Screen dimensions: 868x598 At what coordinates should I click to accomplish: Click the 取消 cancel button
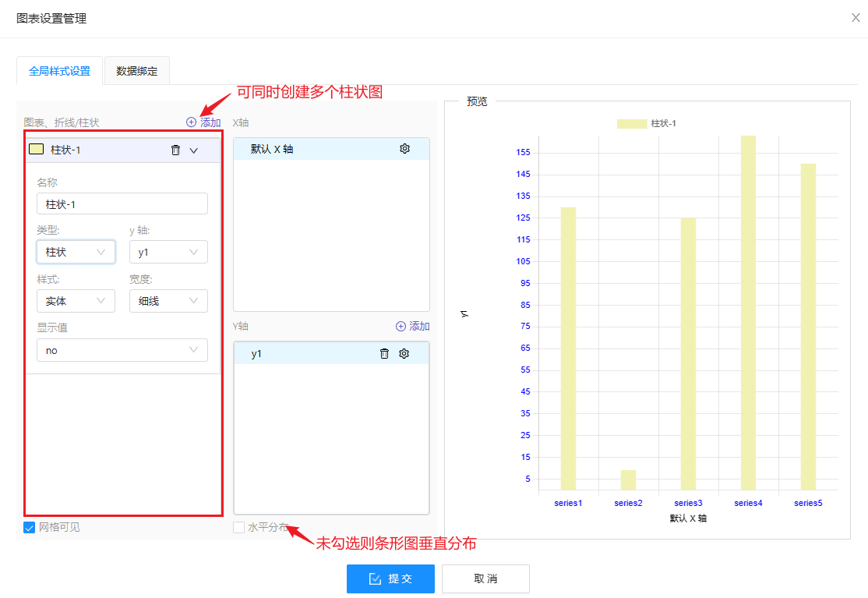(485, 579)
